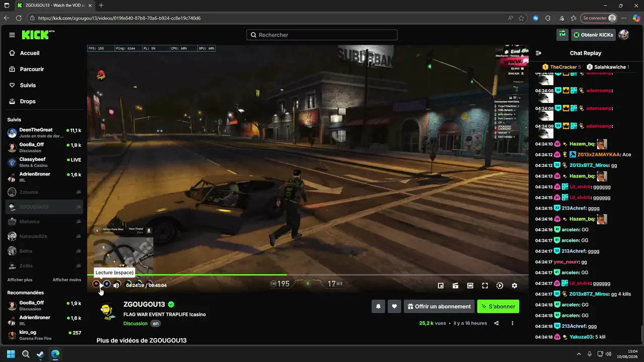
Task: Open the read aloud option in address bar
Action: 511,18
